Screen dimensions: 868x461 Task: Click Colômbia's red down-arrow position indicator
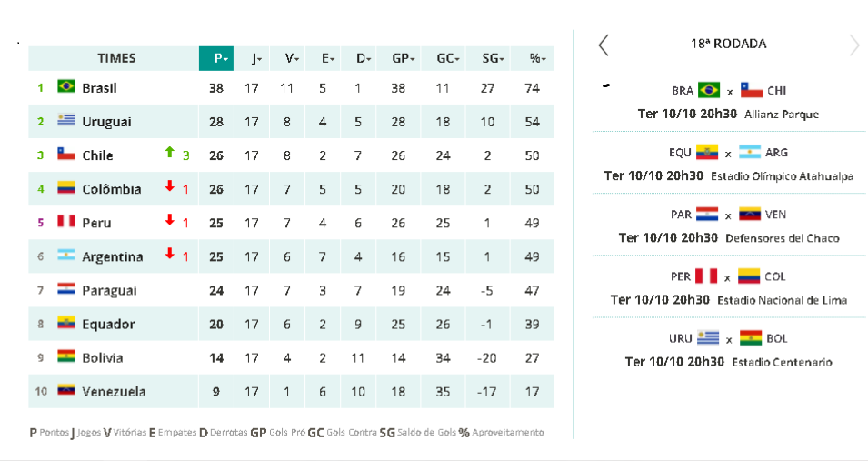169,187
